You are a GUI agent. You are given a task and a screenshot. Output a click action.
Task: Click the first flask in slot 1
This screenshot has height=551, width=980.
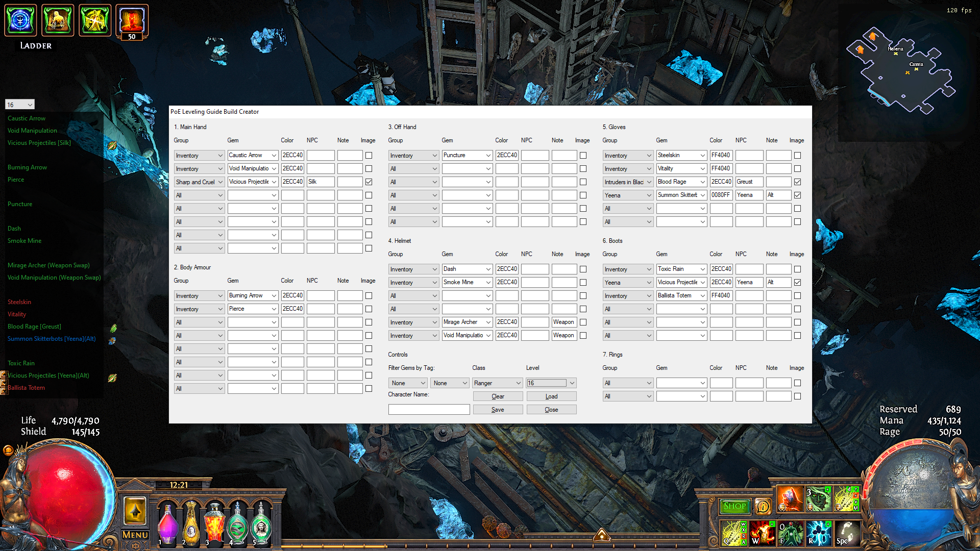pos(167,525)
